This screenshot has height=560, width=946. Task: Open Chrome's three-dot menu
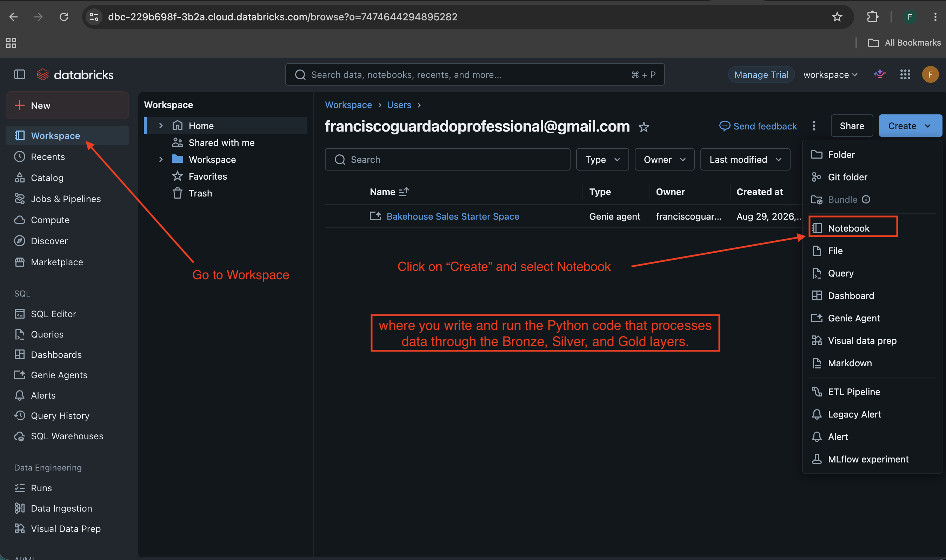click(x=935, y=17)
